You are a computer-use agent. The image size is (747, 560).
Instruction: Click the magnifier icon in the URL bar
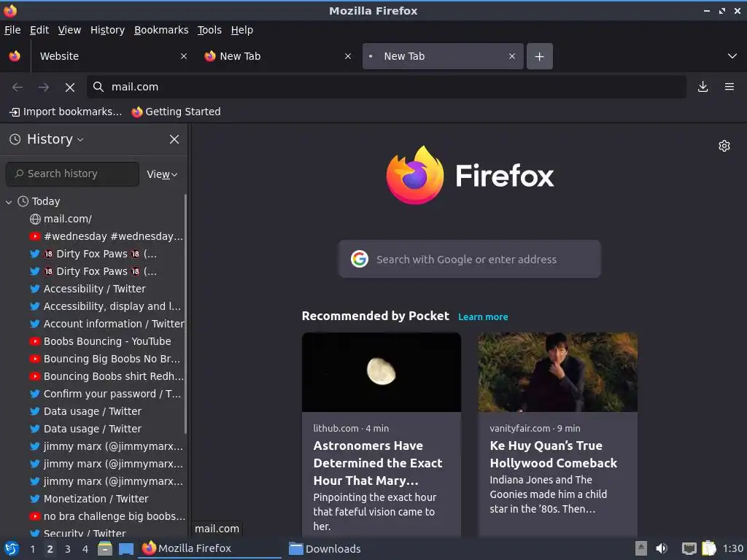click(x=98, y=87)
